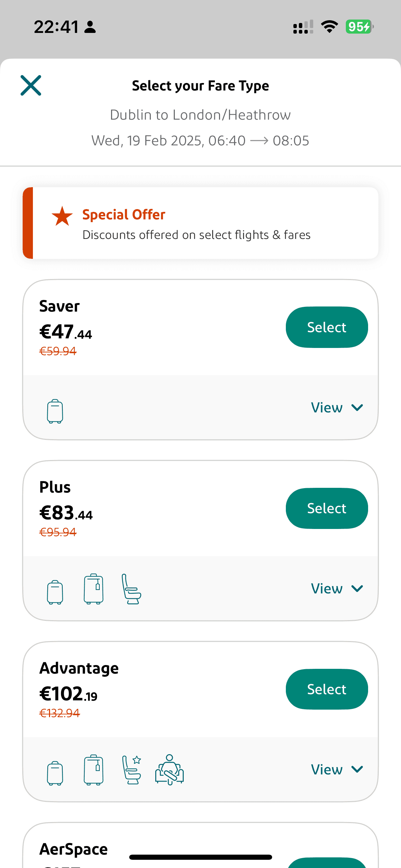Viewport: 401px width, 868px height.
Task: Tap the battery indicator in status bar
Action: point(359,27)
